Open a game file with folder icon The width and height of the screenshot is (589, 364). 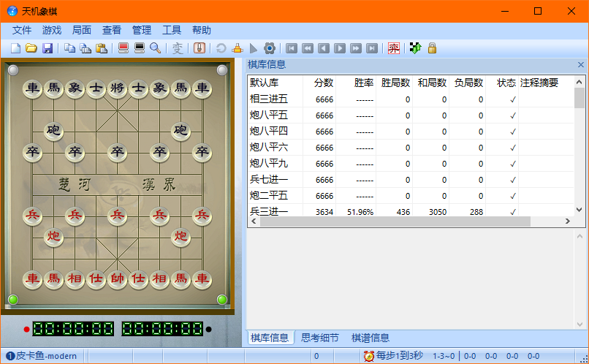click(31, 48)
